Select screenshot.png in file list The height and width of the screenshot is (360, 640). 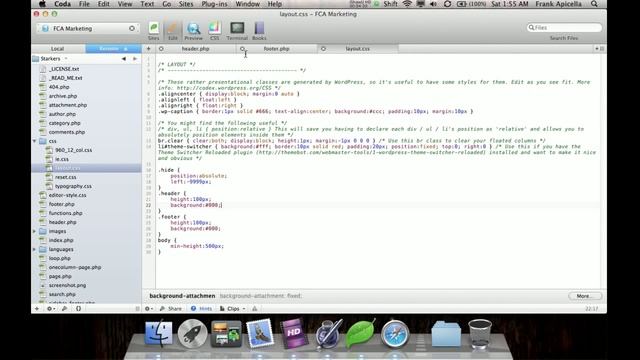coord(67,285)
